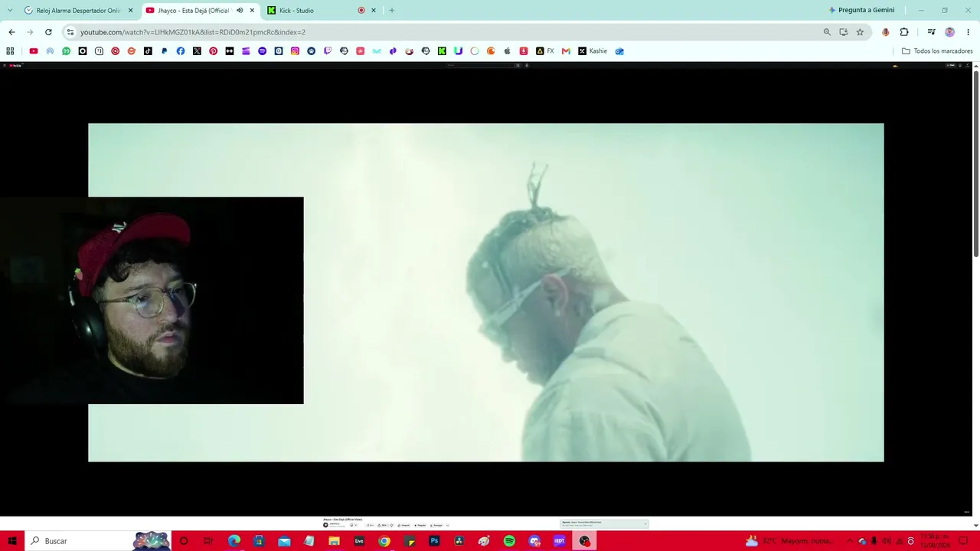
Task: Open the zoom magnifier in address bar
Action: pyautogui.click(x=827, y=32)
